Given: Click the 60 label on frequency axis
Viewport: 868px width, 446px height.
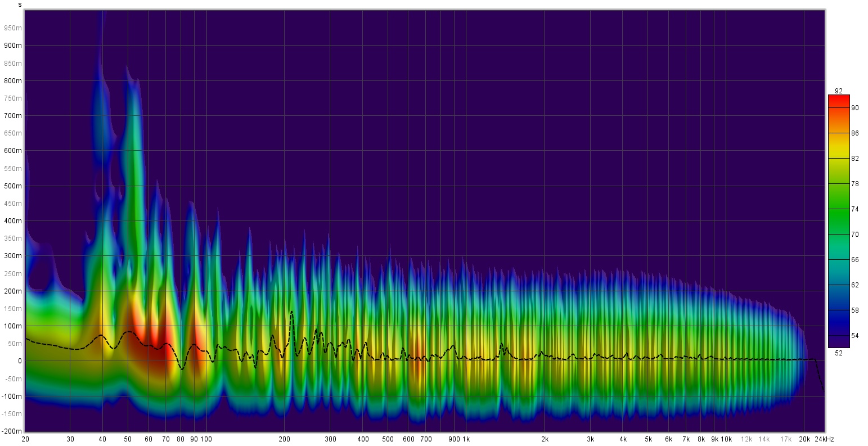Looking at the screenshot, I should (149, 439).
